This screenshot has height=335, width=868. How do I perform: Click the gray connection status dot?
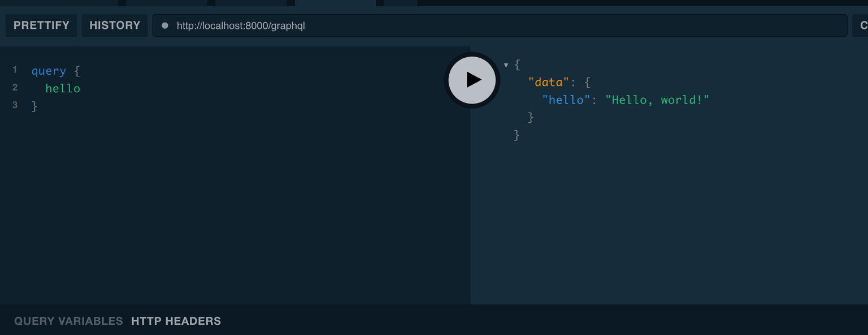164,25
